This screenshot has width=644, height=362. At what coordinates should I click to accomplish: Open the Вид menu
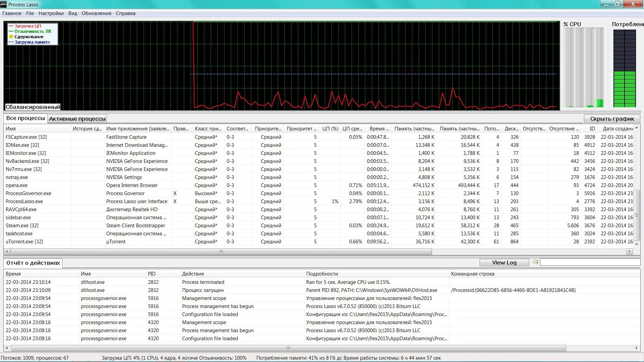click(x=72, y=13)
